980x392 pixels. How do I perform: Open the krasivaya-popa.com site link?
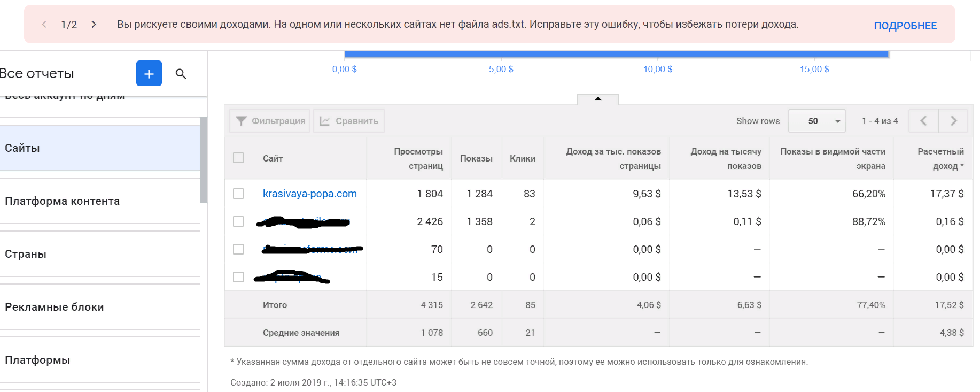pyautogui.click(x=309, y=194)
